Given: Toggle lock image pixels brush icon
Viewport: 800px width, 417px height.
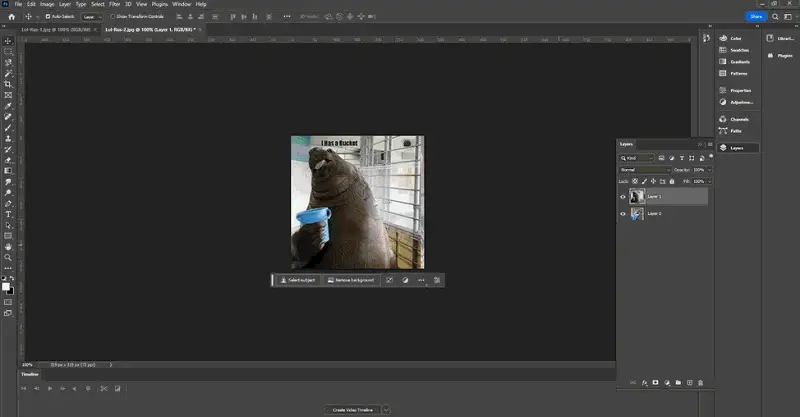Looking at the screenshot, I should pos(644,181).
